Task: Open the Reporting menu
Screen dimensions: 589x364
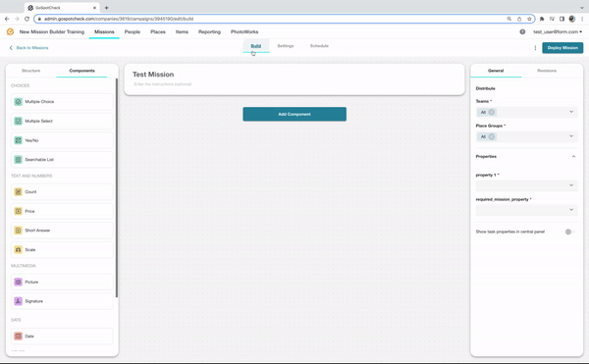Action: pyautogui.click(x=209, y=32)
